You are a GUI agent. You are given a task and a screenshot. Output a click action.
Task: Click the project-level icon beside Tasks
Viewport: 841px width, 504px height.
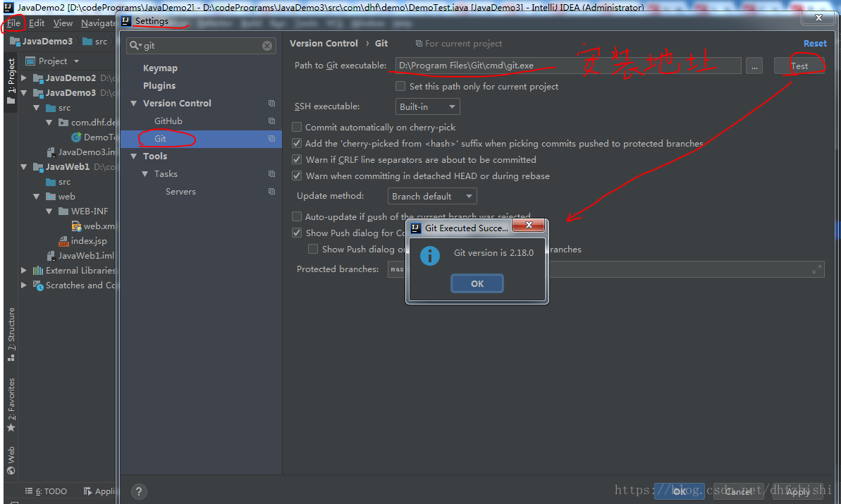(x=271, y=173)
